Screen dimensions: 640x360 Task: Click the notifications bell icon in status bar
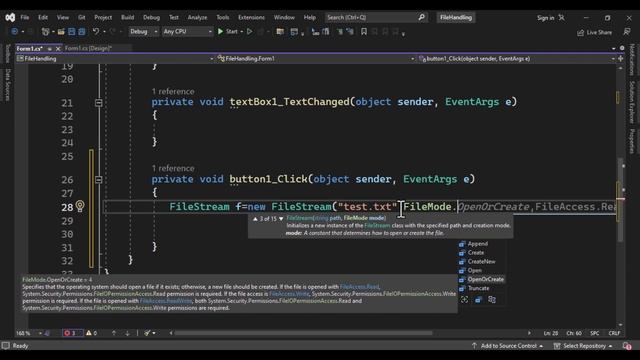(x=627, y=346)
